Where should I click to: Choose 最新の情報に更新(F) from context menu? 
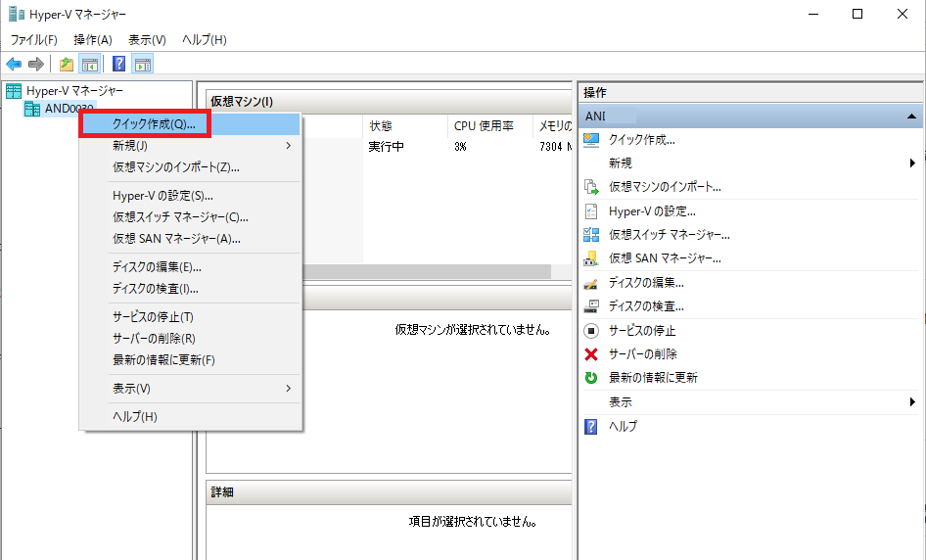pos(191,360)
